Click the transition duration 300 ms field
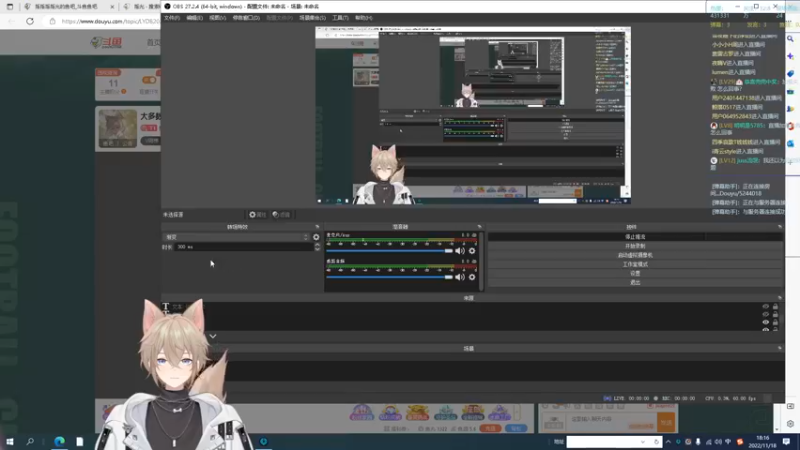This screenshot has width=800, height=450. [x=244, y=247]
